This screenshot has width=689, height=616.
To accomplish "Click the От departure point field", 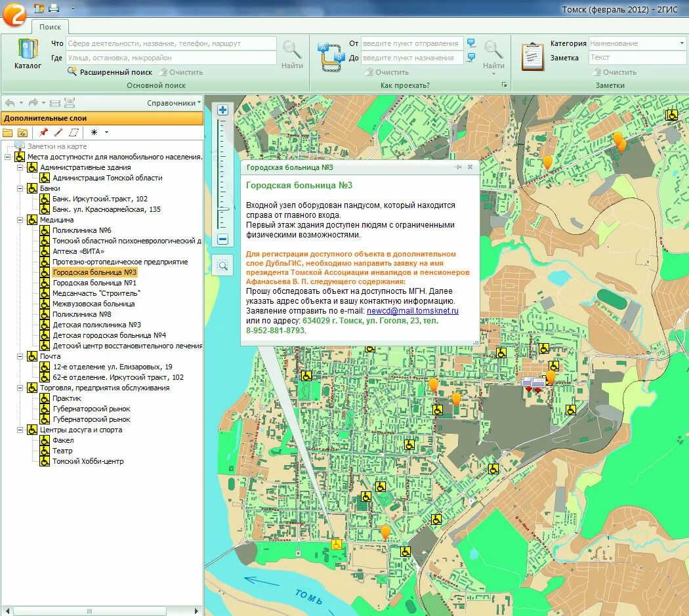I will click(412, 43).
